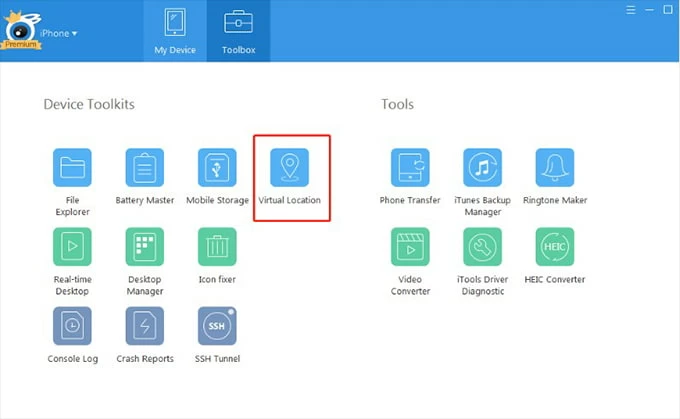Expand the iPhone device dropdown
The height and width of the screenshot is (419, 680).
59,33
